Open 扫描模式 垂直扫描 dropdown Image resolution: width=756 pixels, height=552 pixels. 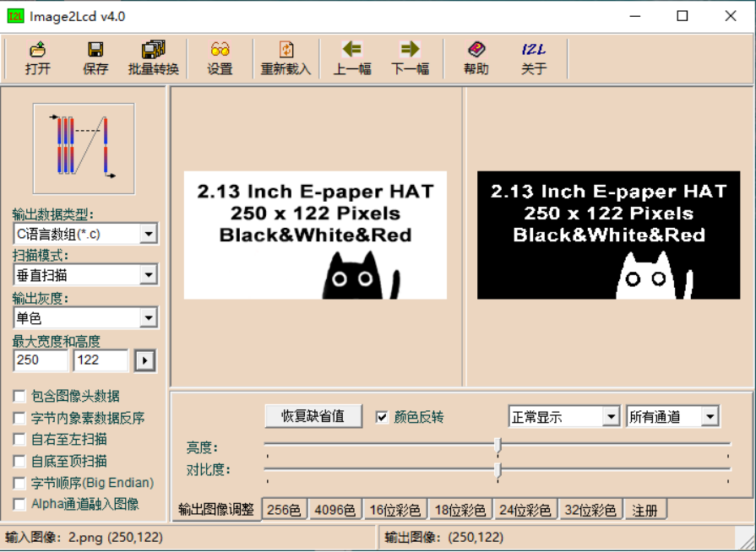(148, 274)
